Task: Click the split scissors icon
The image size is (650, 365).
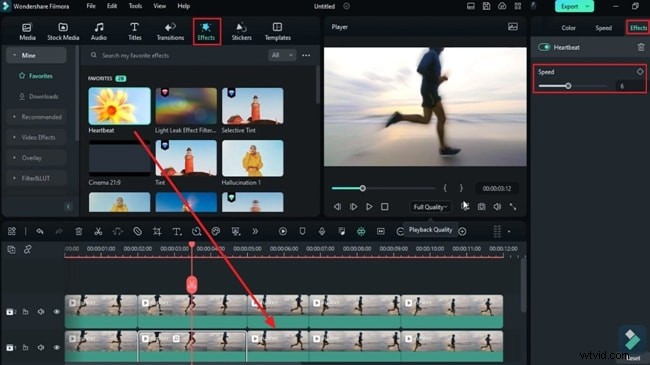Action: click(98, 231)
